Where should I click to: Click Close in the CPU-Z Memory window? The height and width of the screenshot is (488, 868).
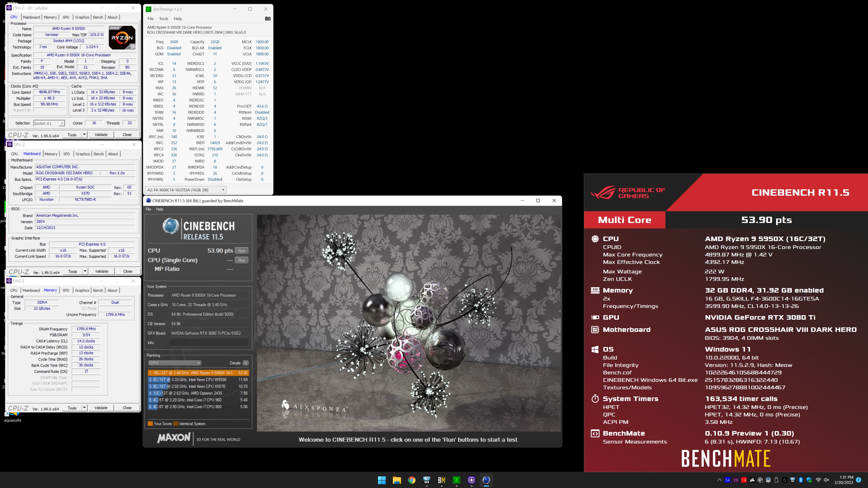(127, 408)
